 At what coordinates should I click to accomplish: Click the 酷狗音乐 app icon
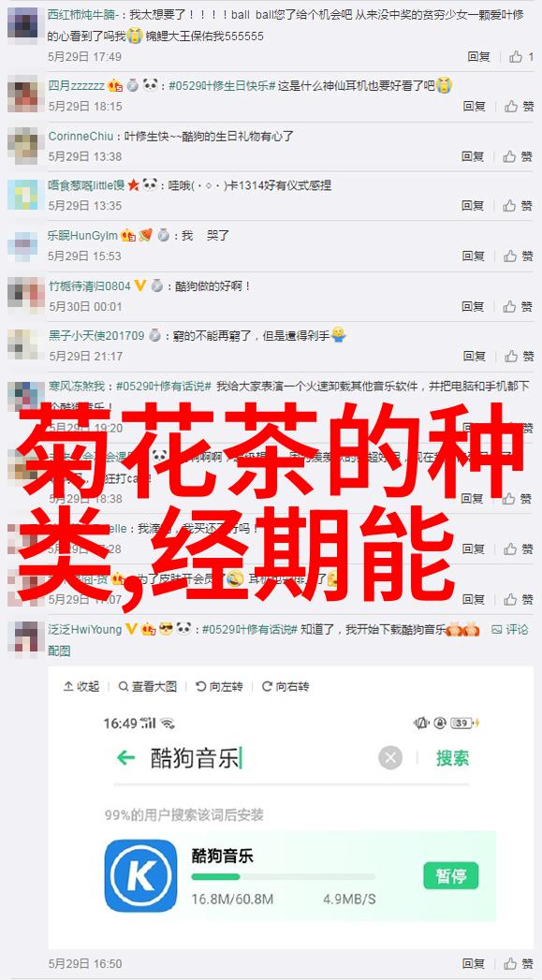point(140,875)
